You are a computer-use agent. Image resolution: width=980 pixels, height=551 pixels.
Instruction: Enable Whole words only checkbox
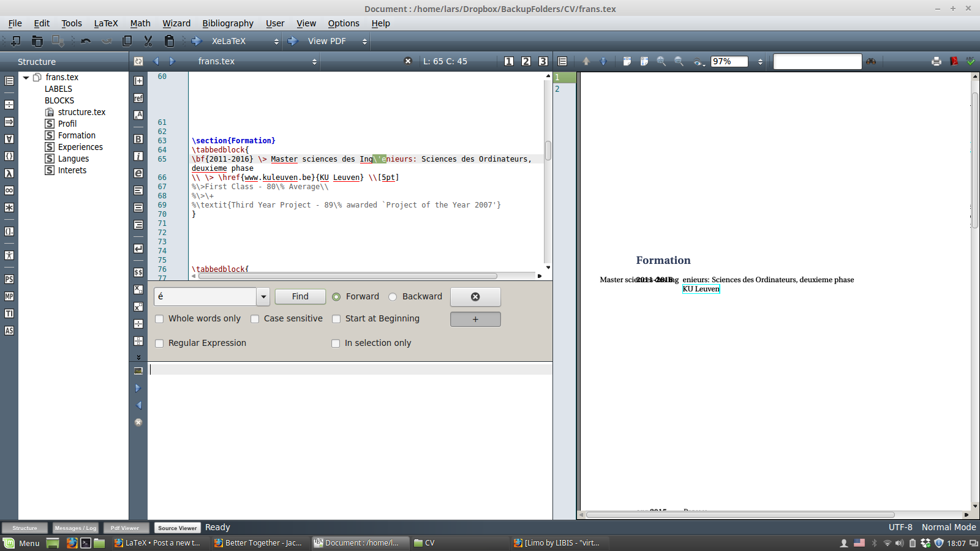pos(159,319)
